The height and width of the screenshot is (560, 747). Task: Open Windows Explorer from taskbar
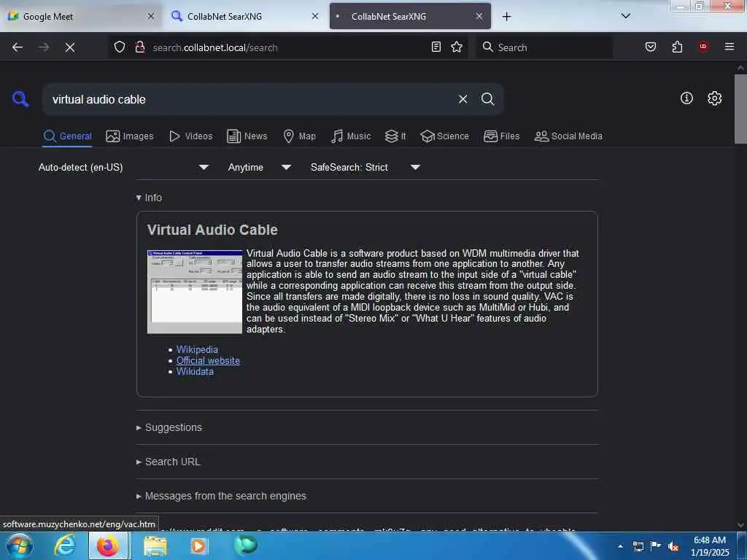pos(155,546)
